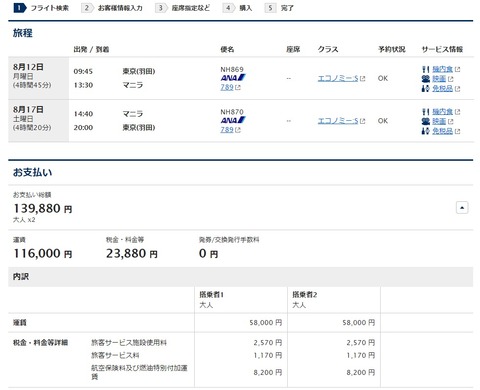Click flight number NH869
The height and width of the screenshot is (390, 480).
232,69
